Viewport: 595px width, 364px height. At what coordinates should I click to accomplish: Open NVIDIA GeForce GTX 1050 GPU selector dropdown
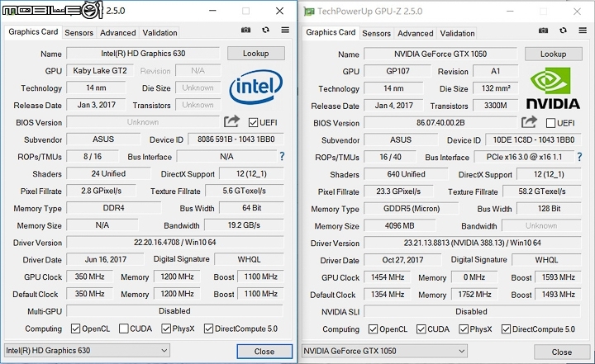coord(384,352)
